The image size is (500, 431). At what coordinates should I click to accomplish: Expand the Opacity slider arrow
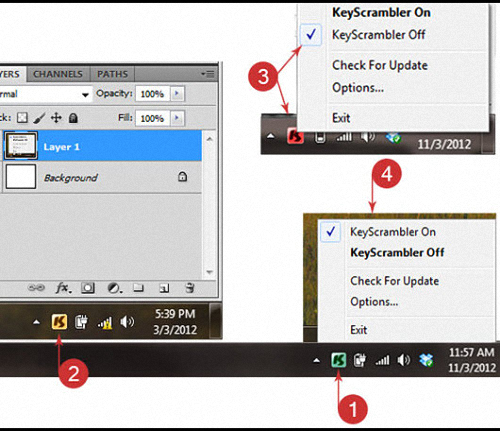[x=177, y=94]
